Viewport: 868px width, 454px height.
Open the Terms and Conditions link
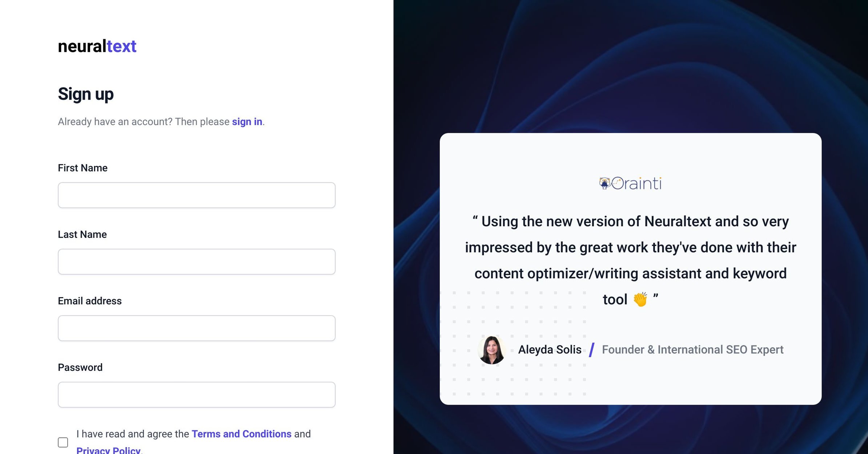pyautogui.click(x=241, y=434)
